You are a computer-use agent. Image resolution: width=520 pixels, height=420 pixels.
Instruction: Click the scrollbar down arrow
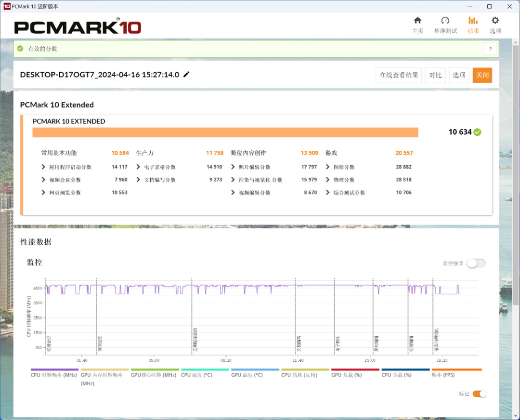tap(516, 415)
